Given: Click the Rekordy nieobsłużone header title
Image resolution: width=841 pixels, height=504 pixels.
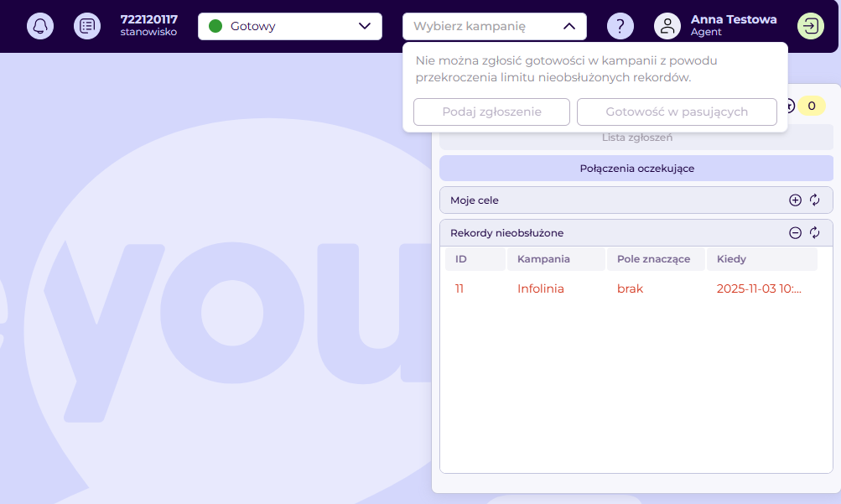Looking at the screenshot, I should click(x=506, y=232).
